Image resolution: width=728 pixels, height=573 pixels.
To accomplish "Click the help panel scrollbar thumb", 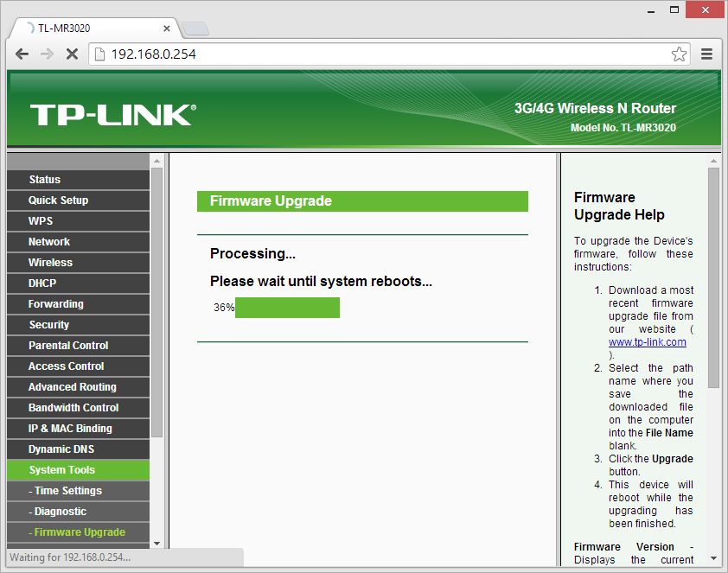I will [713, 277].
